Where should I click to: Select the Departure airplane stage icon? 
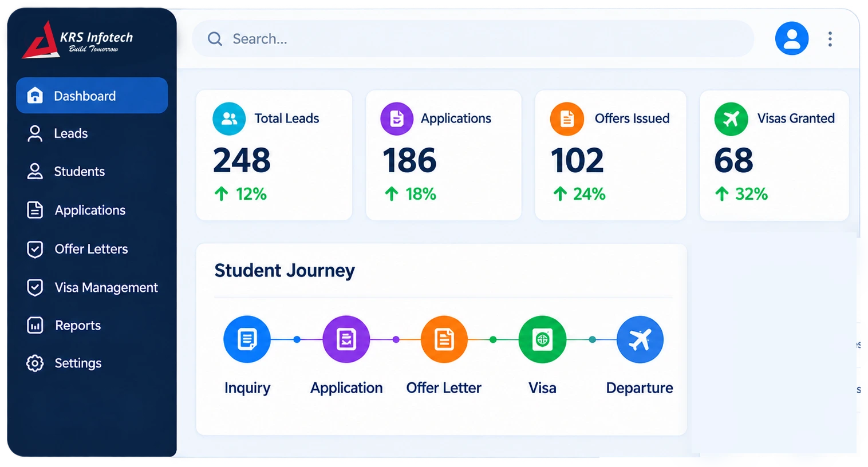(x=640, y=339)
